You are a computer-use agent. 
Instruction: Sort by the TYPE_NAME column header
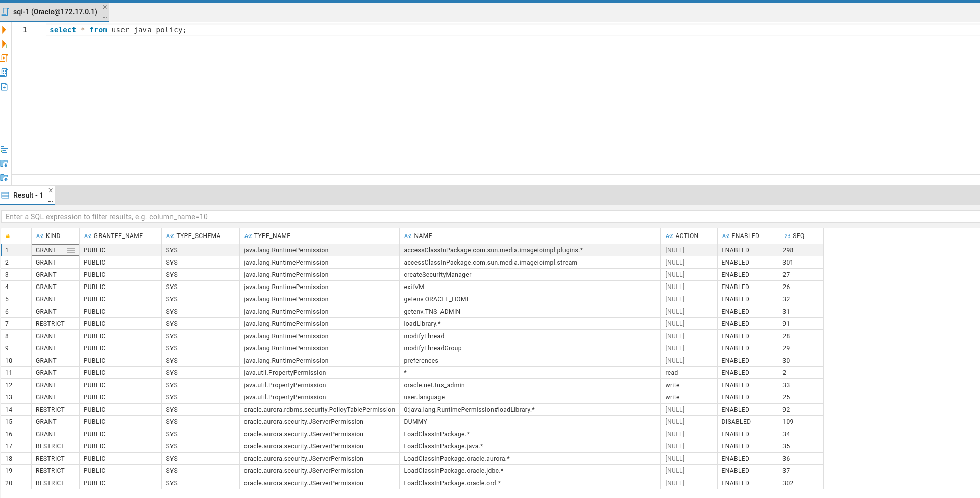[320, 236]
